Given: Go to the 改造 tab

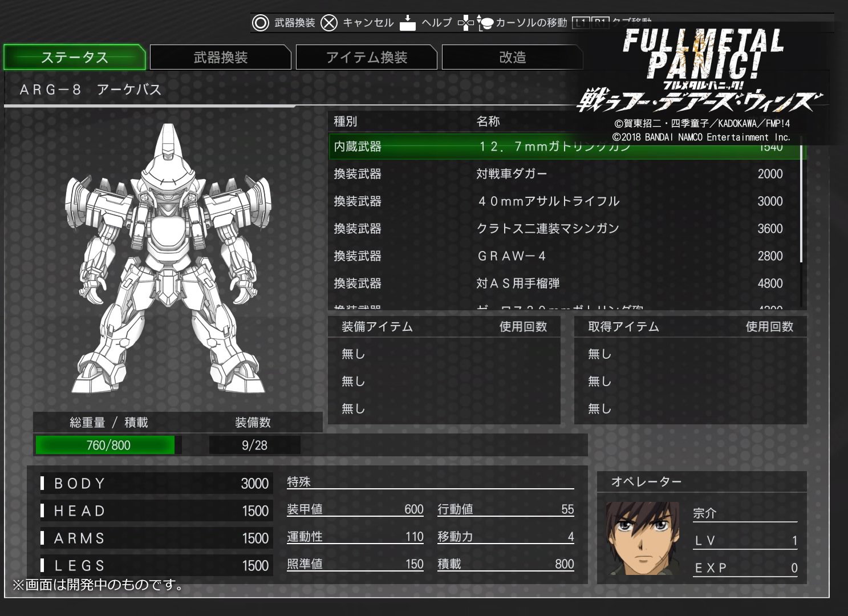Looking at the screenshot, I should click(x=512, y=58).
